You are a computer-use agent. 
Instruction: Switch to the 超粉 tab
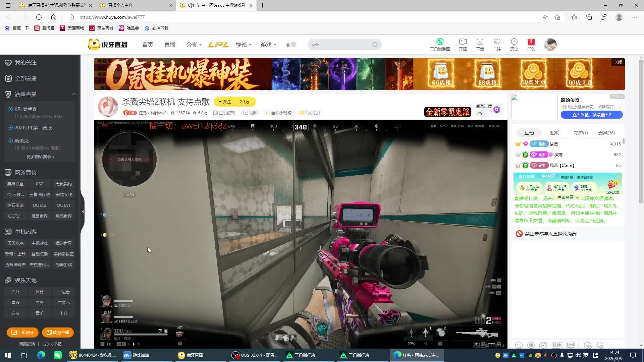555,133
